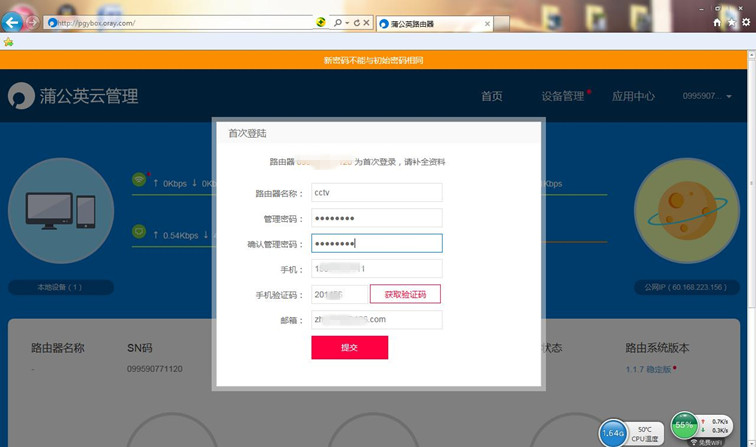
Task: Open the 设备管理 menu item
Action: tap(562, 97)
